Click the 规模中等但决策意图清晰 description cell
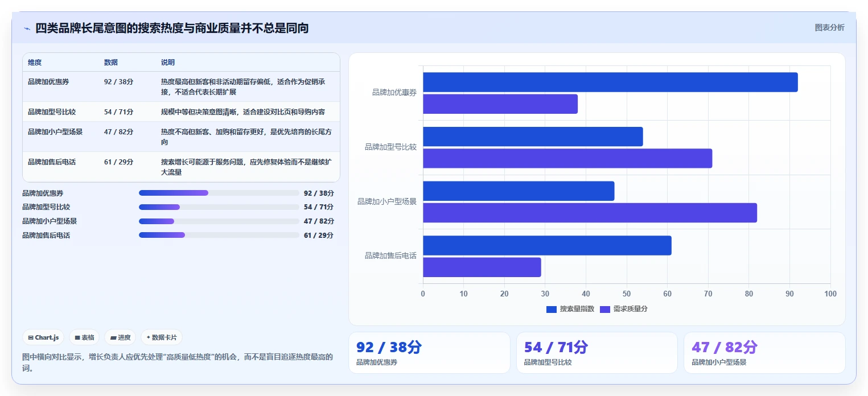868x396 pixels. (243, 112)
